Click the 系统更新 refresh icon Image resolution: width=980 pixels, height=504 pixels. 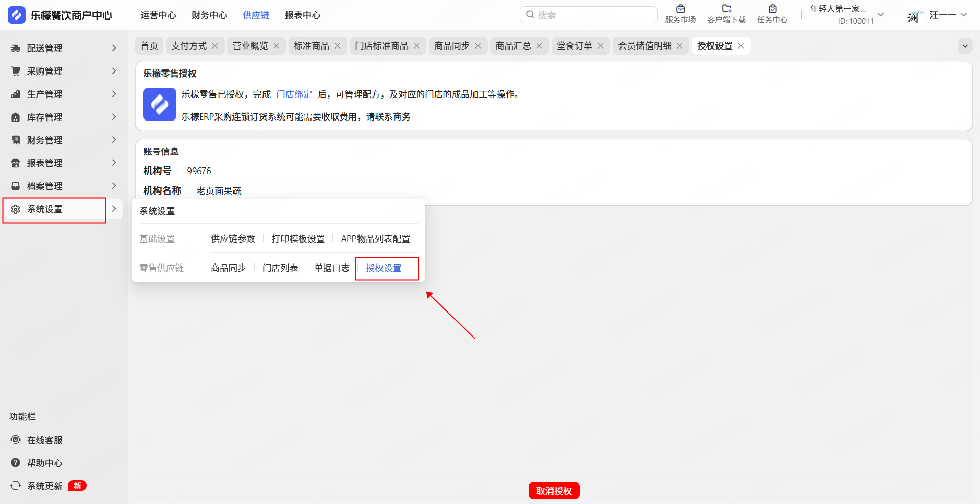(x=16, y=486)
